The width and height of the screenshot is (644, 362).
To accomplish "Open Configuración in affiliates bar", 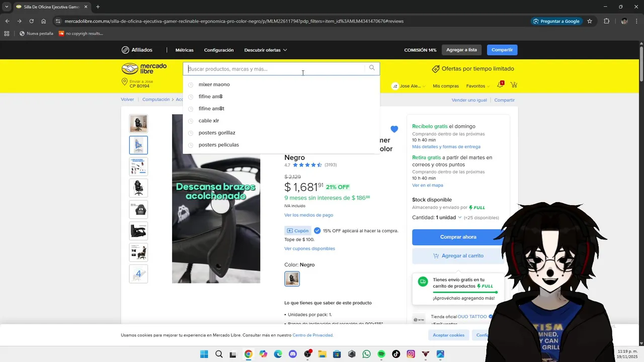I will (x=219, y=50).
